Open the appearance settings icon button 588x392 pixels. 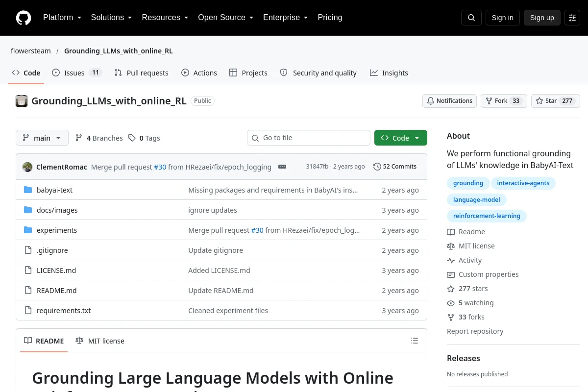572,18
